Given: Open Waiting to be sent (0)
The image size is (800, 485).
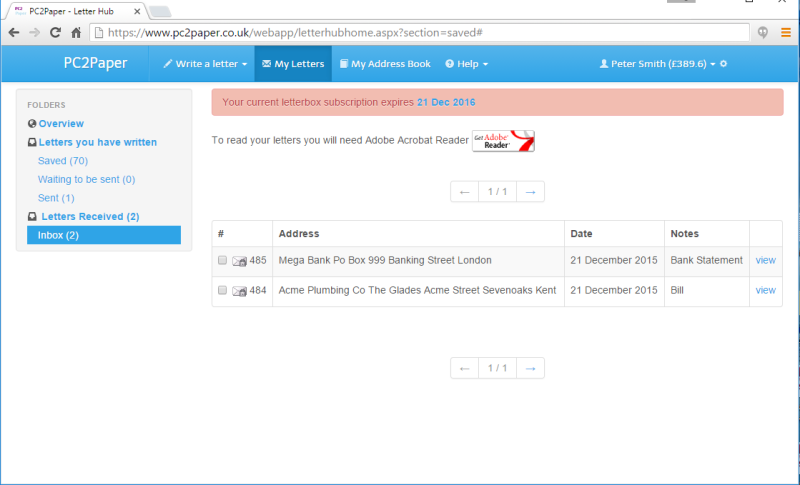Looking at the screenshot, I should point(86,180).
